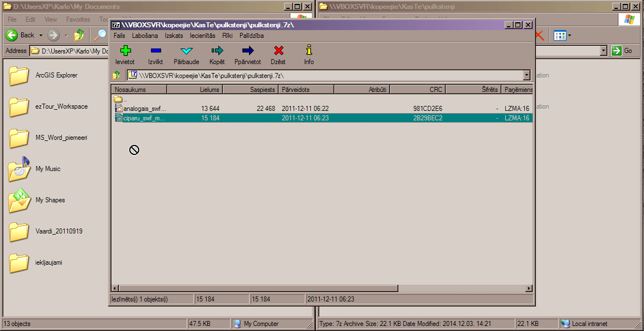Click size 13 644 cell
Image resolution: width=644 pixels, height=331 pixels.
210,109
